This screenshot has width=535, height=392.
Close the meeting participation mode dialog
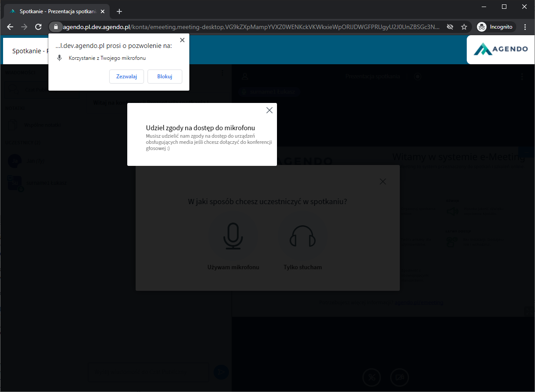pos(383,182)
